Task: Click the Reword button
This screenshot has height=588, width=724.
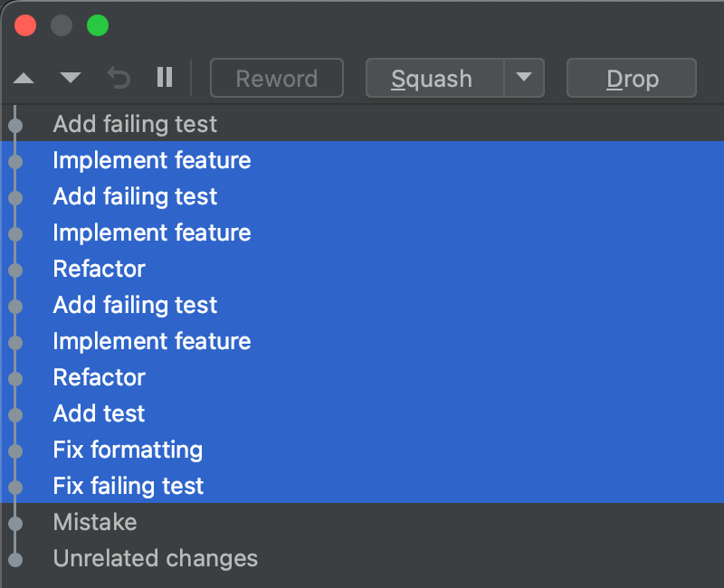Action: click(276, 79)
